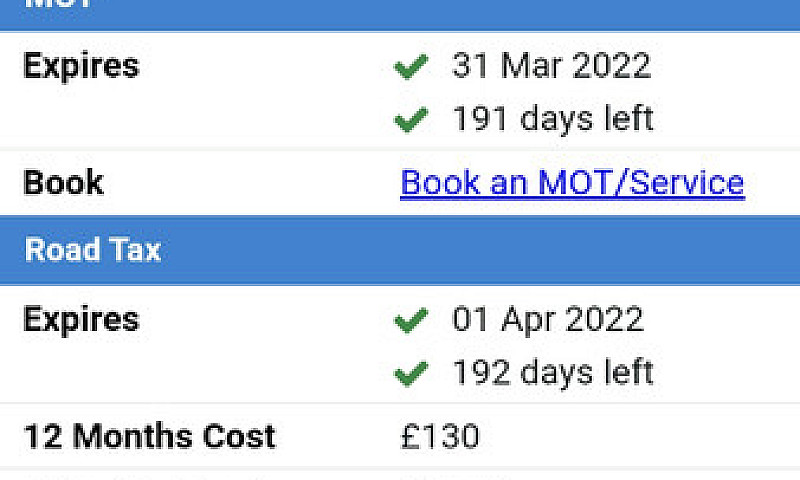Image resolution: width=800 pixels, height=480 pixels.
Task: Click green checkmark beside 31 Mar 2022
Action: point(411,66)
